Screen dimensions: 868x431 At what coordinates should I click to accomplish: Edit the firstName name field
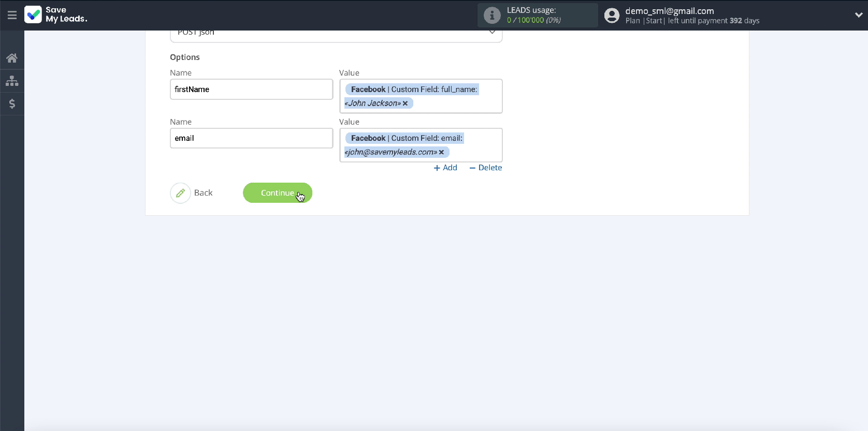[251, 89]
